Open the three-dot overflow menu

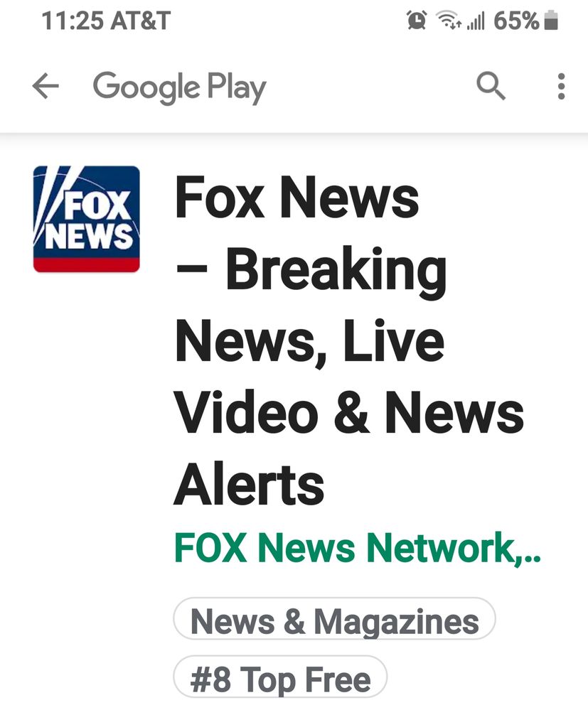click(x=561, y=86)
